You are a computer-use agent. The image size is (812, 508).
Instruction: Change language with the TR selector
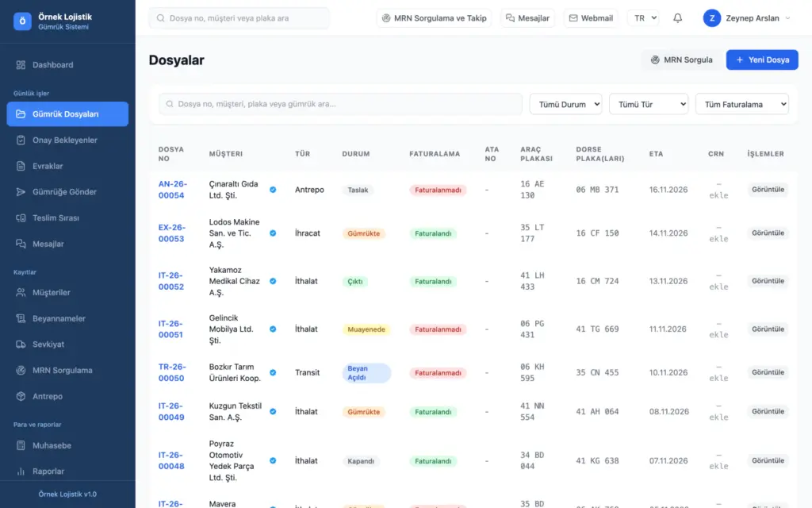(643, 18)
